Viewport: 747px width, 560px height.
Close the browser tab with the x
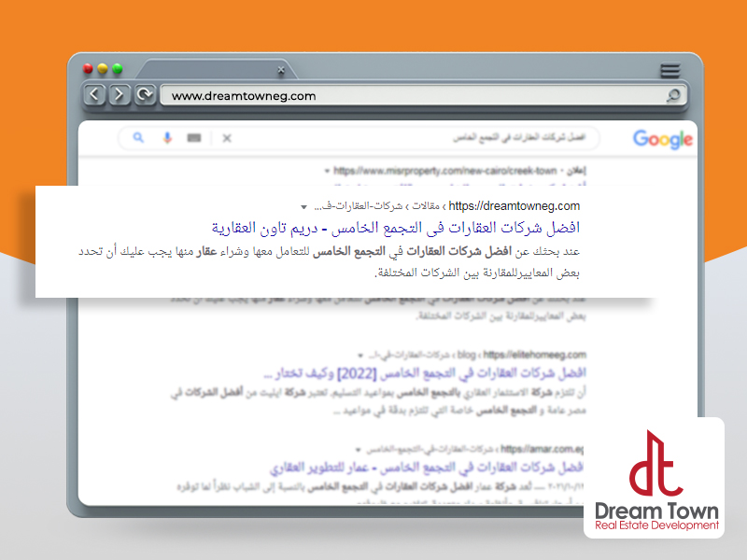click(281, 71)
